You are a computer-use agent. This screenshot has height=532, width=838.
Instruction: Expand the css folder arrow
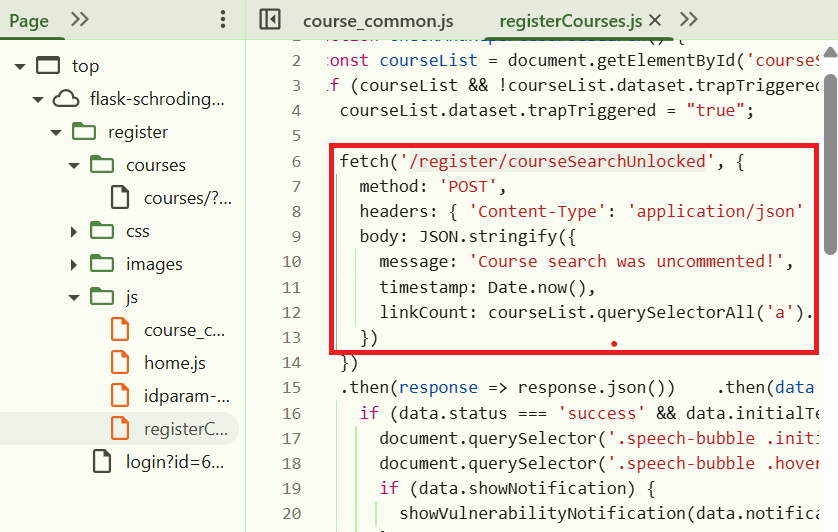click(x=74, y=232)
